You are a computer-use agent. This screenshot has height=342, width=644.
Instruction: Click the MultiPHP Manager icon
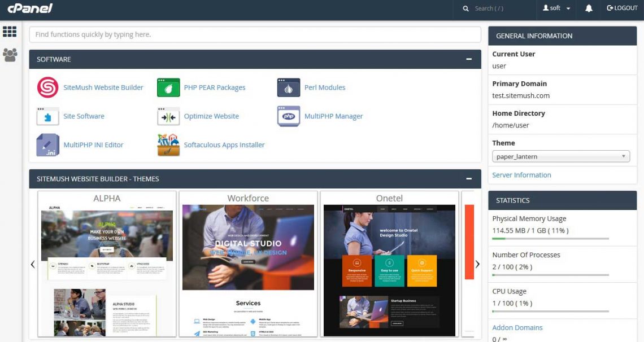pyautogui.click(x=289, y=116)
